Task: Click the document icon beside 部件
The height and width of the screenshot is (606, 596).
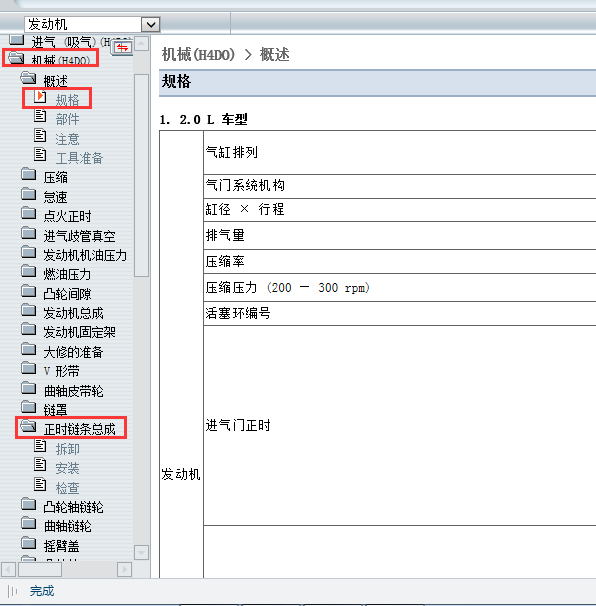Action: click(x=40, y=116)
